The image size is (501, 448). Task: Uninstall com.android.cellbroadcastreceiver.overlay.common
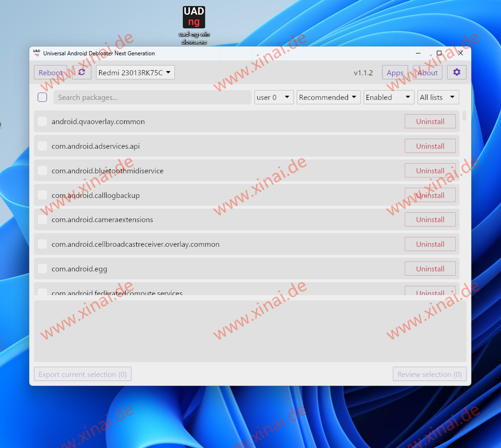(430, 244)
